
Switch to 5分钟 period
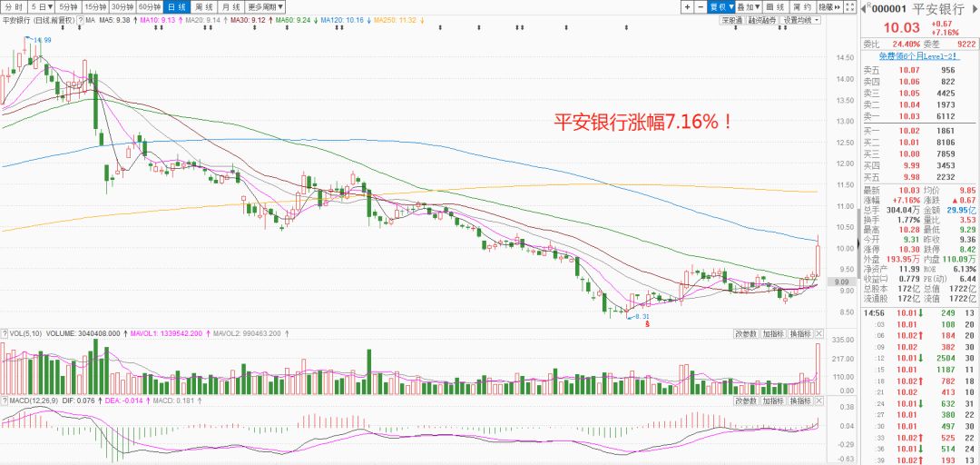tap(67, 7)
